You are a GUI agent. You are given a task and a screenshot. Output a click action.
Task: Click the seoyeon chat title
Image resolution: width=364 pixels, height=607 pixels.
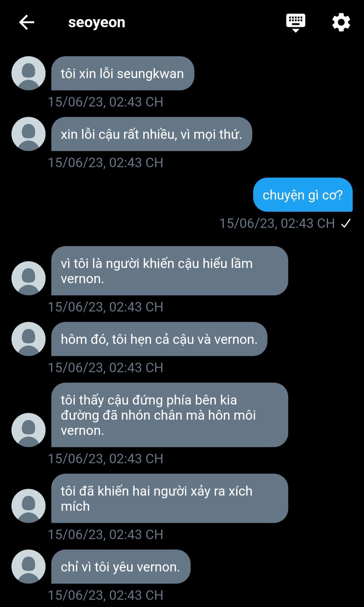(x=97, y=23)
